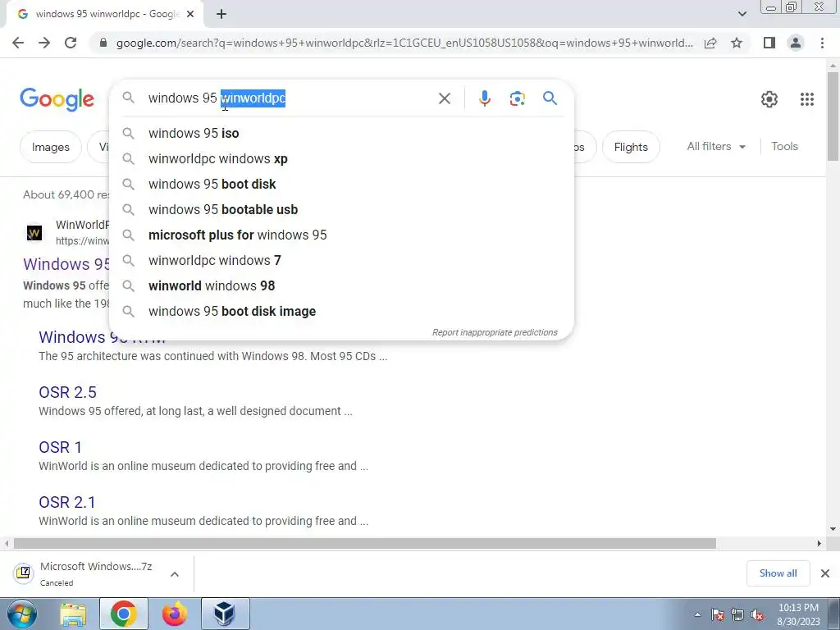The width and height of the screenshot is (840, 630).
Task: Open the Chrome profile menu
Action: (x=796, y=43)
